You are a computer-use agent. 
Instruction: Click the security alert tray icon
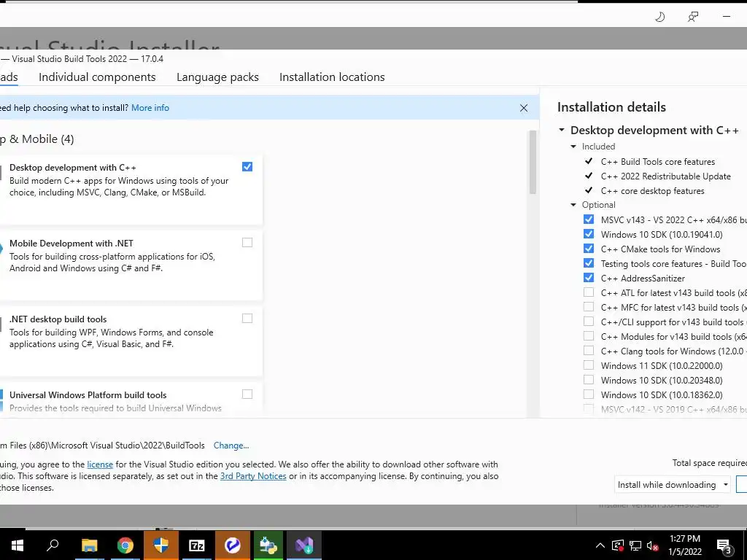(618, 545)
